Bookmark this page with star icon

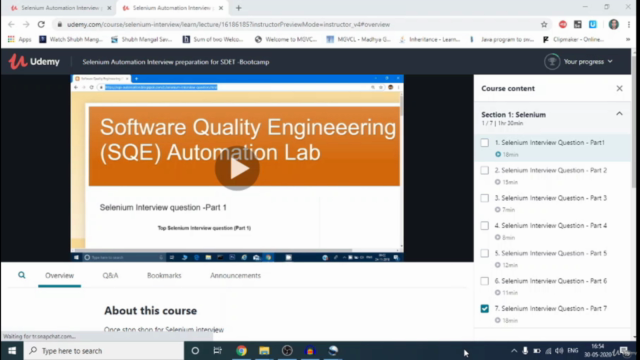point(544,24)
